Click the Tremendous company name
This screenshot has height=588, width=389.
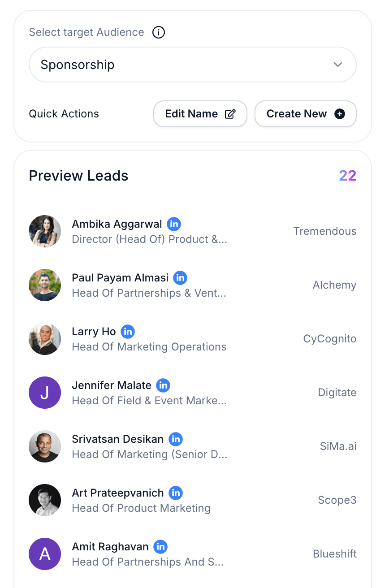click(325, 231)
